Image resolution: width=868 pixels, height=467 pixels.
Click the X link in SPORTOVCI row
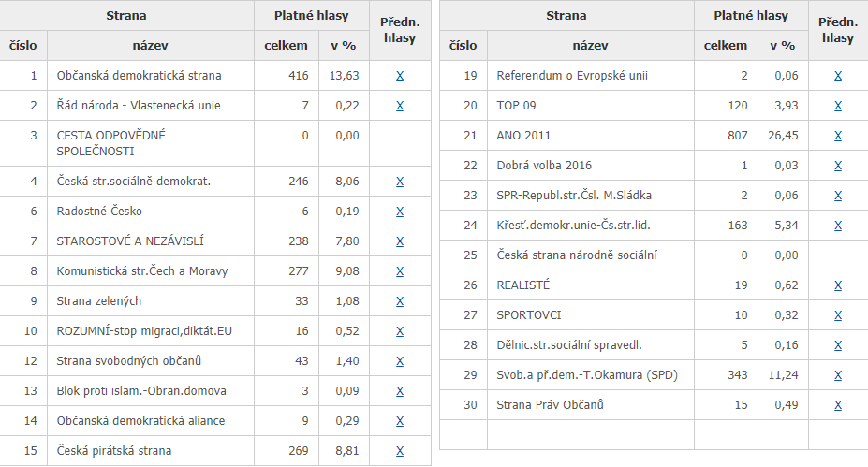click(x=838, y=315)
